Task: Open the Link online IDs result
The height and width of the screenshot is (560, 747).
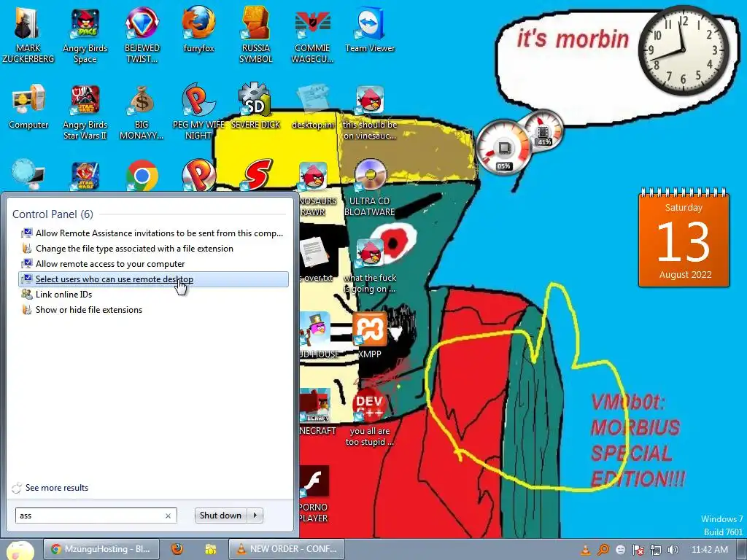Action: pyautogui.click(x=153, y=295)
